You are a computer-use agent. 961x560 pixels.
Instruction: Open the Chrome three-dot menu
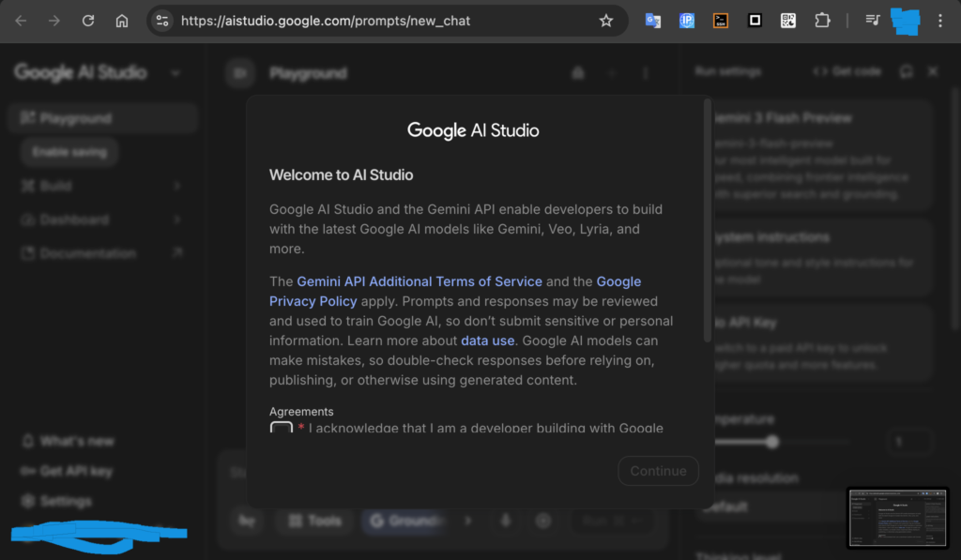tap(940, 21)
